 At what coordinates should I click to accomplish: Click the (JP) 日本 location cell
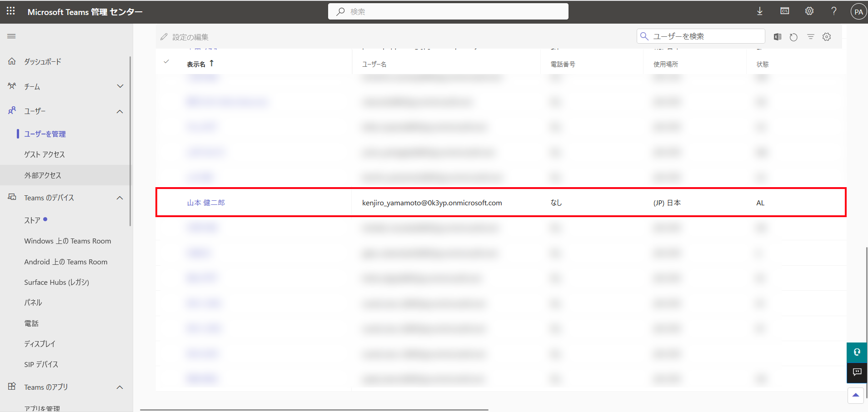coord(667,203)
